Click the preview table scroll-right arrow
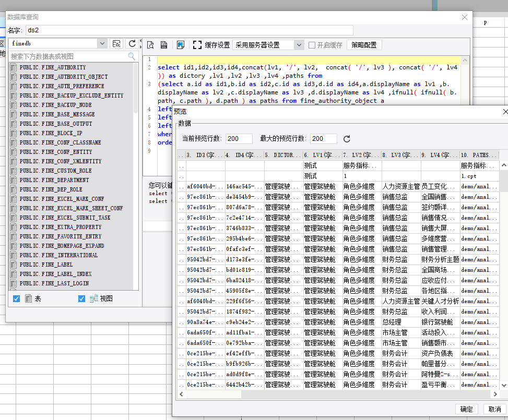This screenshot has width=508, height=420. point(495,394)
